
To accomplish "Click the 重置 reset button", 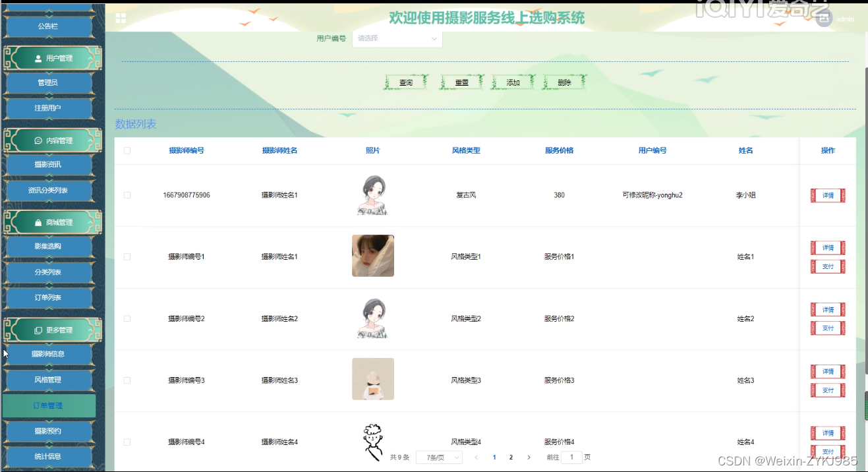I will 461,82.
